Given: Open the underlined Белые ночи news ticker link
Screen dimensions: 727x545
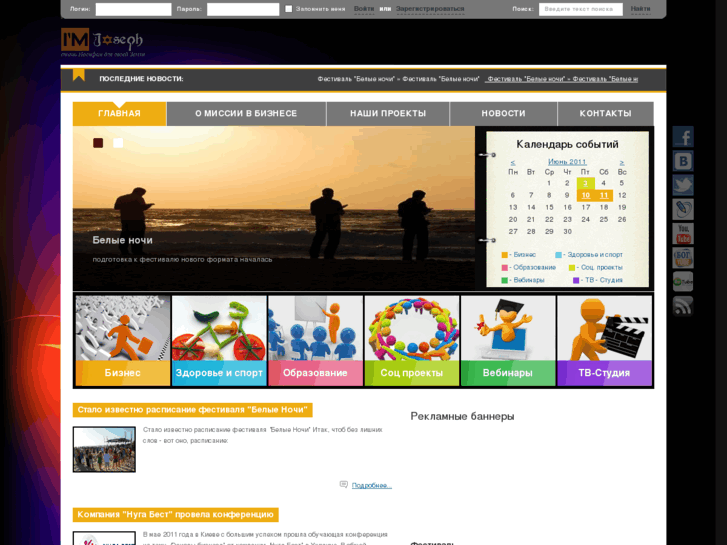Looking at the screenshot, I should (x=561, y=79).
